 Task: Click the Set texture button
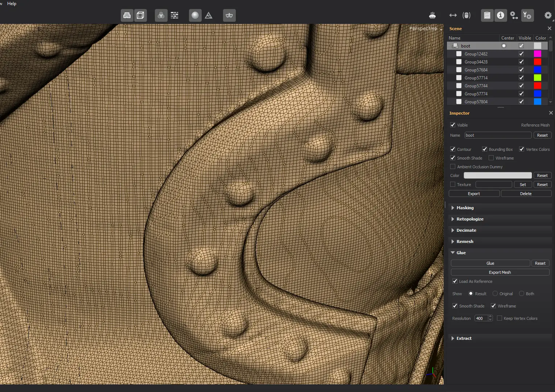tap(523, 185)
